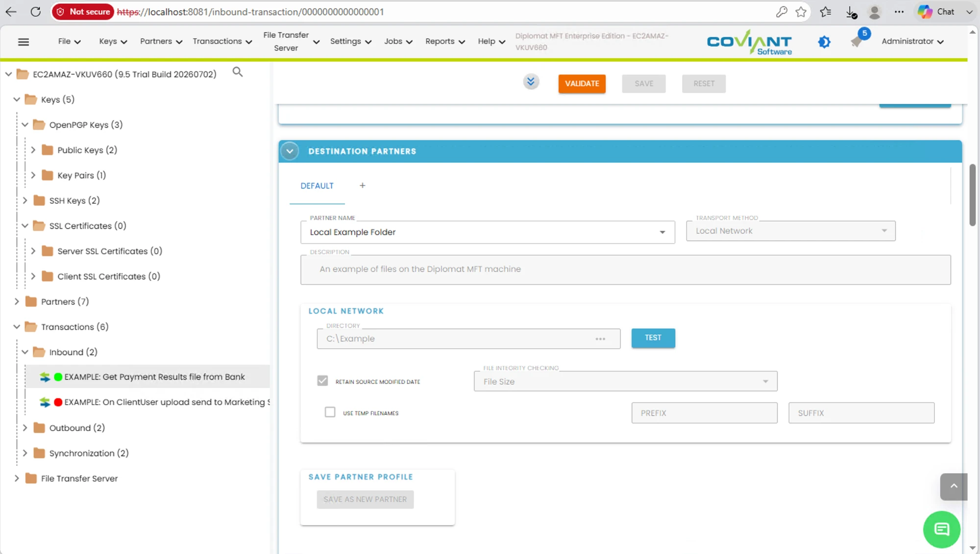Select the DEFAULT partner tab
The height and width of the screenshot is (554, 980).
(317, 186)
